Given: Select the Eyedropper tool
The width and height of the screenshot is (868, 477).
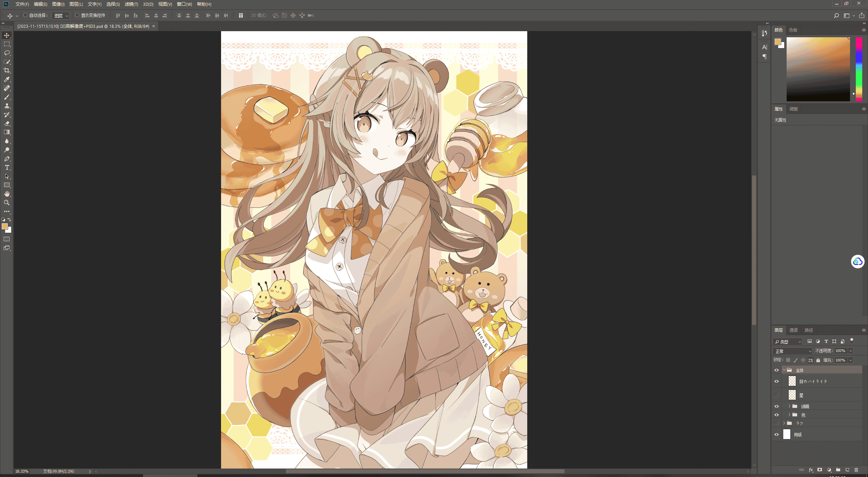Looking at the screenshot, I should point(7,79).
